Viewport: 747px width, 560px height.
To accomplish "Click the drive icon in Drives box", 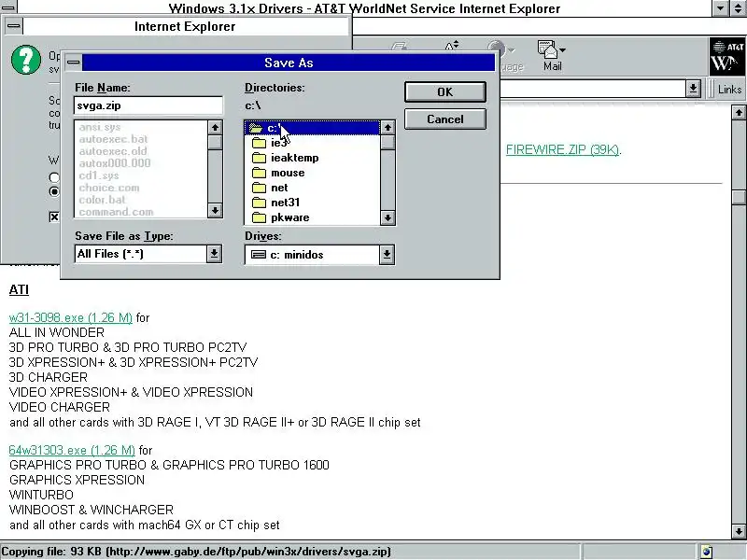I will pos(259,255).
